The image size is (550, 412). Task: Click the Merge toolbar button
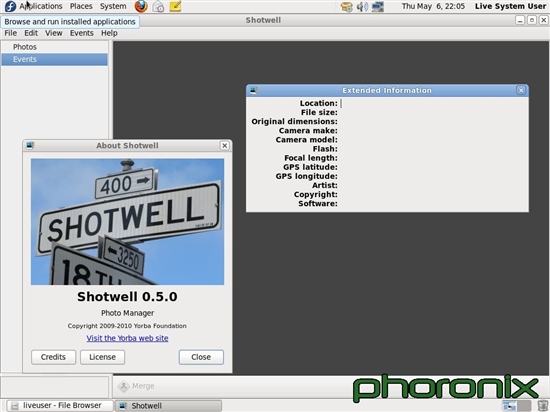tap(136, 386)
